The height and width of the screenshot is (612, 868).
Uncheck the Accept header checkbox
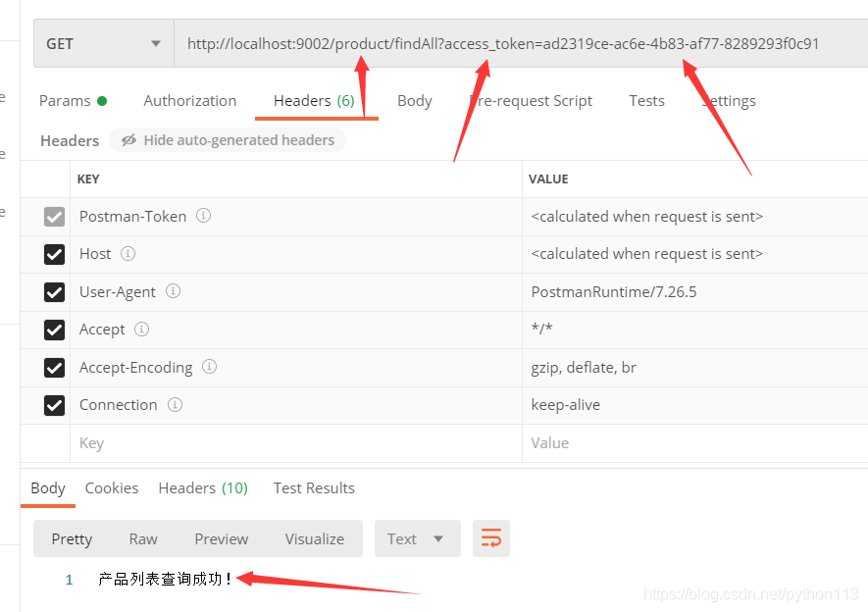tap(54, 330)
